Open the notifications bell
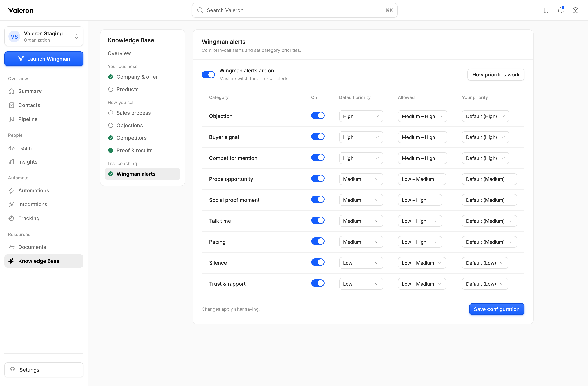Viewport: 588px width, 386px height. coord(561,10)
